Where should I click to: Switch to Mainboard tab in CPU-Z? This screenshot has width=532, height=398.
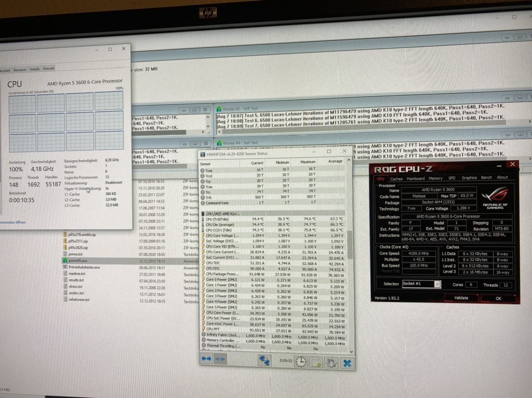416,179
